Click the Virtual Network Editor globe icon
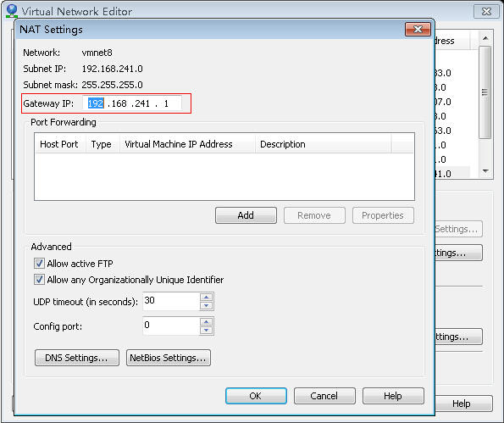The height and width of the screenshot is (423, 504). [x=12, y=11]
